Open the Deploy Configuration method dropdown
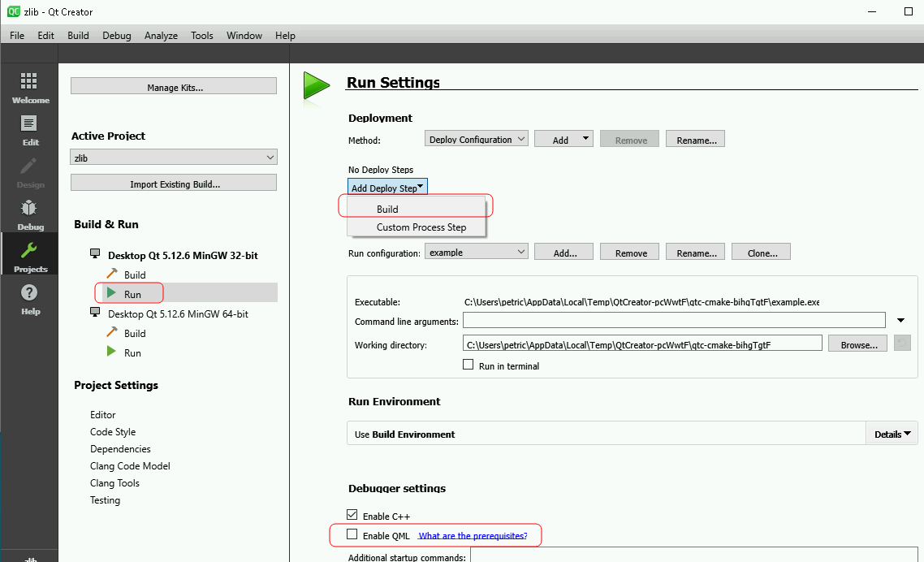This screenshot has width=924, height=562. click(x=476, y=139)
